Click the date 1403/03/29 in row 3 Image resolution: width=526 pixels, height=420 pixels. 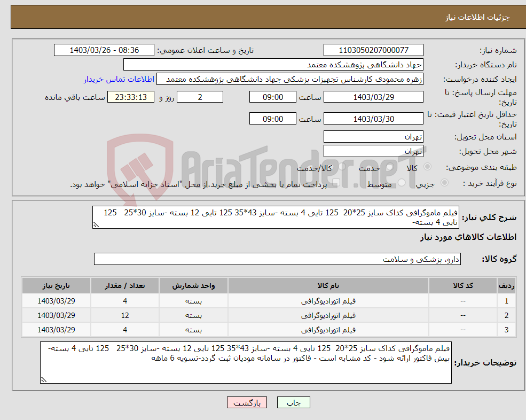tap(57, 330)
